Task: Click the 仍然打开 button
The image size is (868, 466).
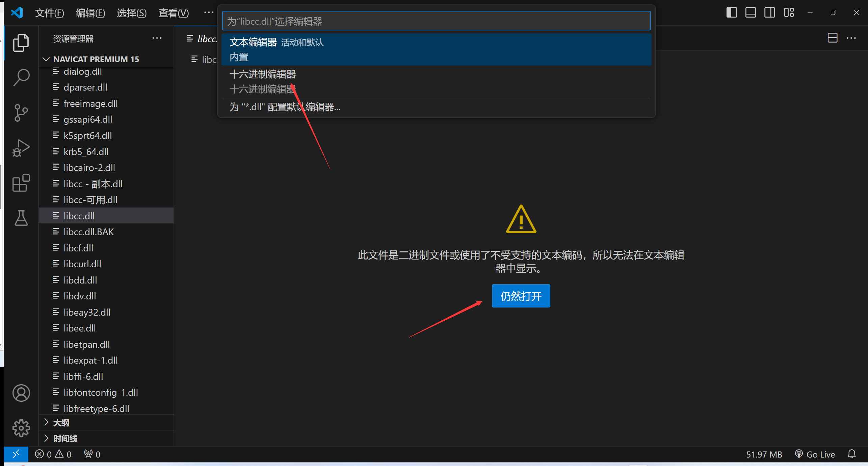Action: pos(521,296)
